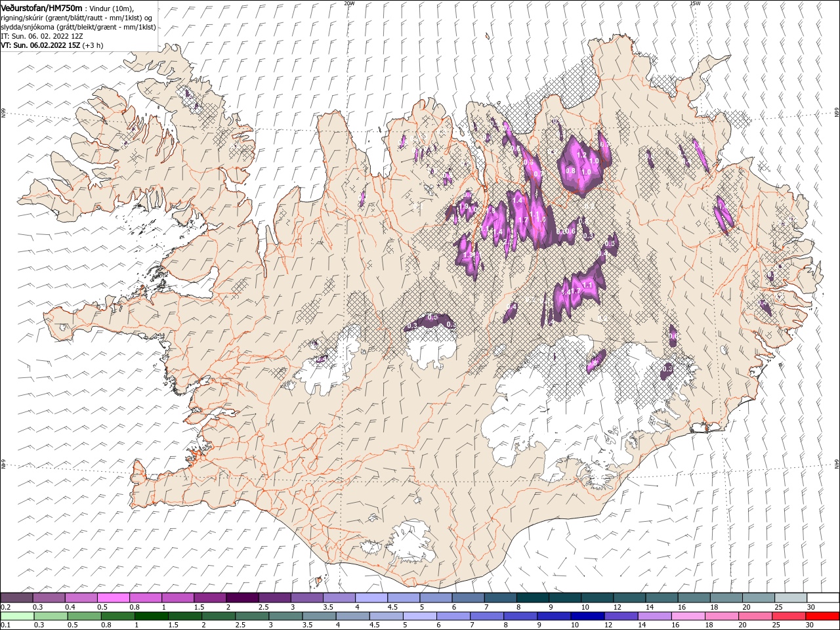Click the 'IT: Sun. 06. 02. 2022 12Z' line
Image resolution: width=840 pixels, height=630 pixels.
click(x=41, y=36)
